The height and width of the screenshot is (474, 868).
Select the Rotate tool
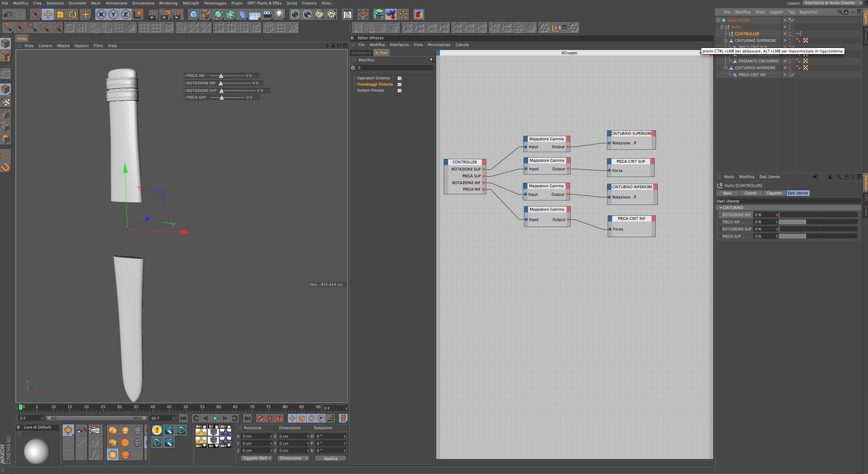(72, 14)
